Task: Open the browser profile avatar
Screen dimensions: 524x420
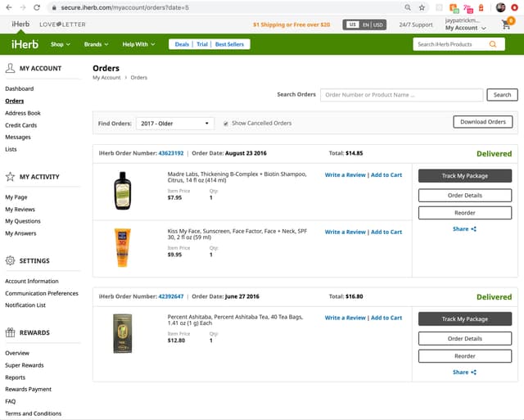Action: pos(500,7)
